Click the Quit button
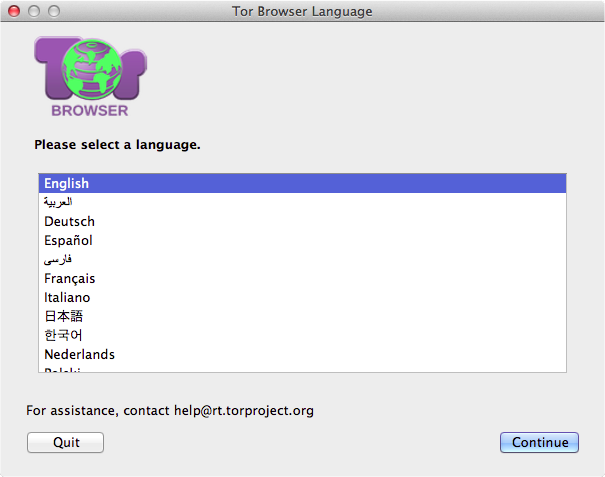 pos(66,442)
